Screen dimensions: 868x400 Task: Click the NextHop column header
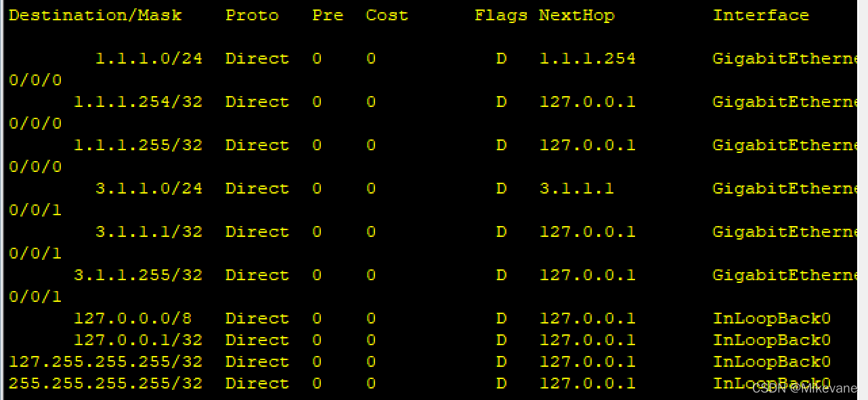point(577,16)
